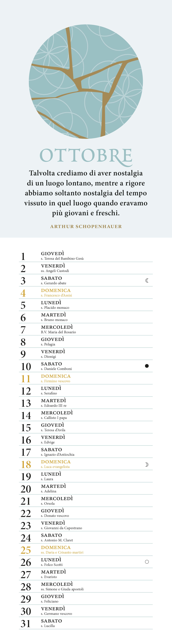Click the OTTOBRE month title
This screenshot has height=644, width=172.
86,156
